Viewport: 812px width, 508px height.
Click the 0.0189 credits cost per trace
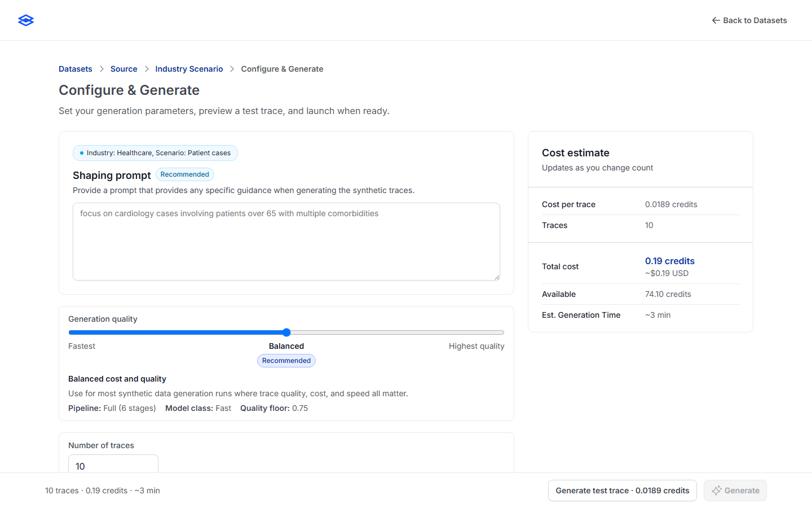pyautogui.click(x=671, y=204)
